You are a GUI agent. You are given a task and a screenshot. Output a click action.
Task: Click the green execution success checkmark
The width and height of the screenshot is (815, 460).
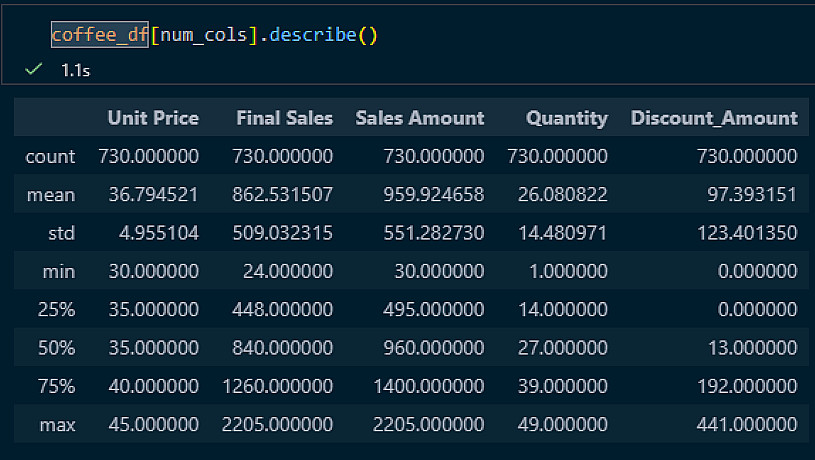(x=34, y=69)
